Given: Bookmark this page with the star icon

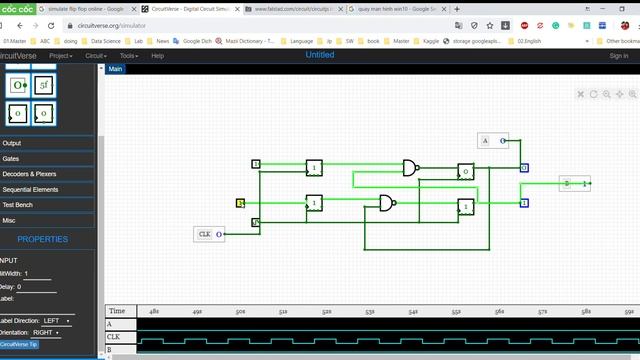Looking at the screenshot, I should pos(490,25).
